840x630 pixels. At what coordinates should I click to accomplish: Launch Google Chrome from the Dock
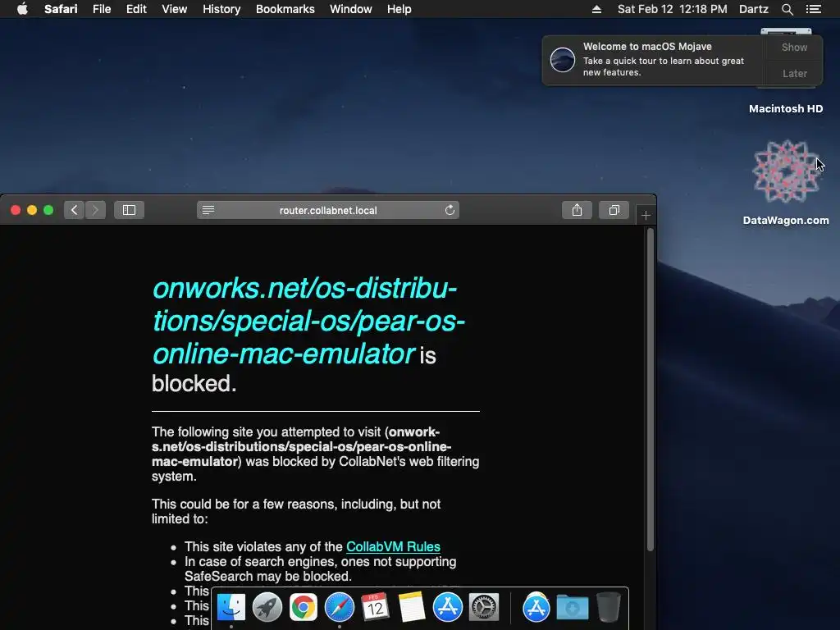click(x=304, y=608)
